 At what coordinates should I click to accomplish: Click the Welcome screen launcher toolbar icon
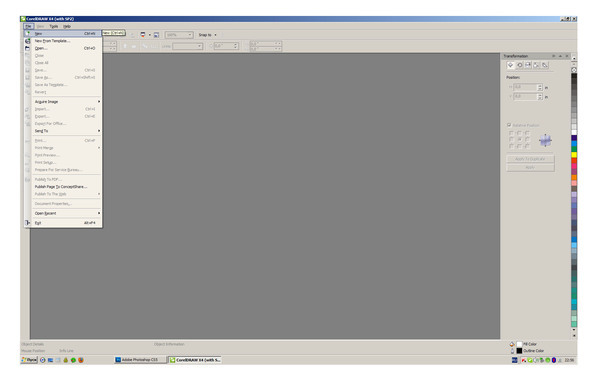click(156, 35)
